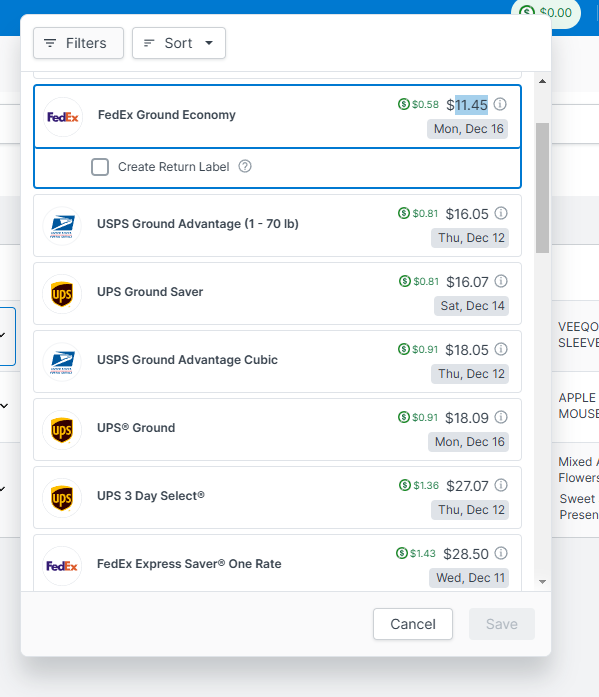Click the help icon beside Create Return Label

pyautogui.click(x=245, y=167)
